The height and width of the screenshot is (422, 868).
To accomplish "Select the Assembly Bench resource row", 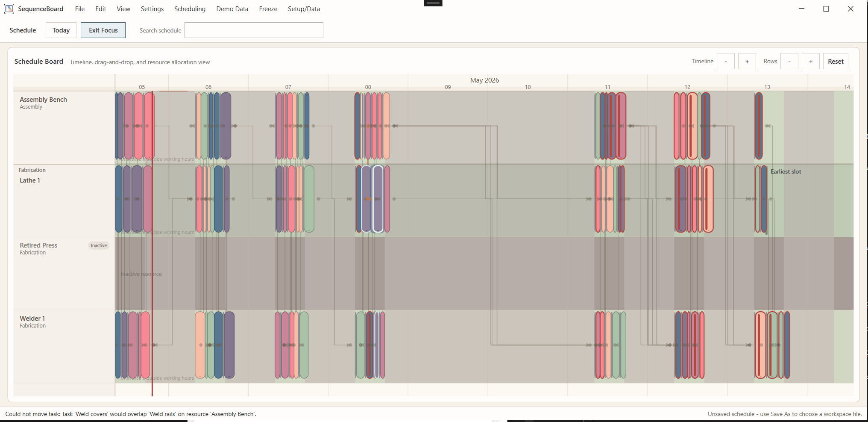I will (x=64, y=127).
